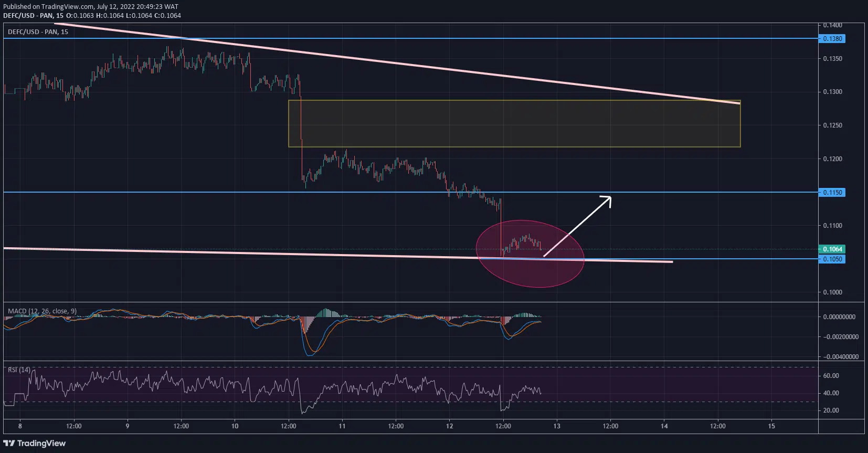Click the 0.1000 price axis label
Screen dimensions: 868x453
[832, 292]
